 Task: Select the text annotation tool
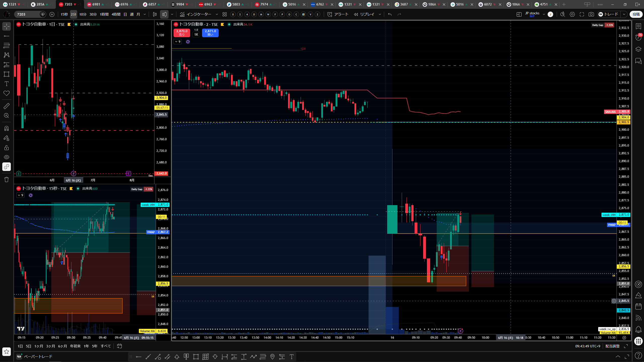pyautogui.click(x=7, y=84)
